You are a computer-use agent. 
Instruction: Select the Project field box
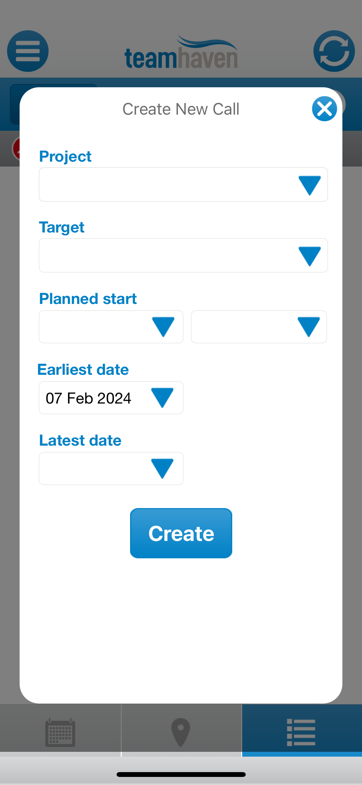pos(183,185)
